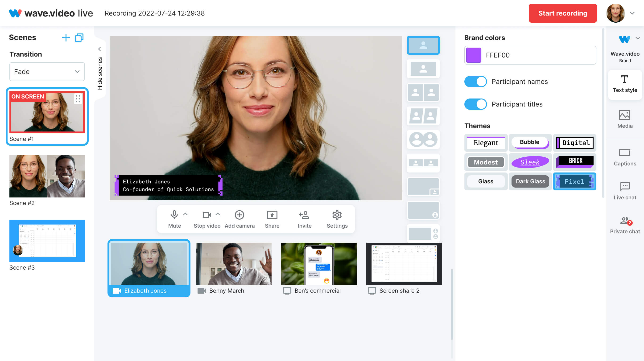The height and width of the screenshot is (361, 644).
Task: Toggle Participant names display on
Action: tap(475, 81)
